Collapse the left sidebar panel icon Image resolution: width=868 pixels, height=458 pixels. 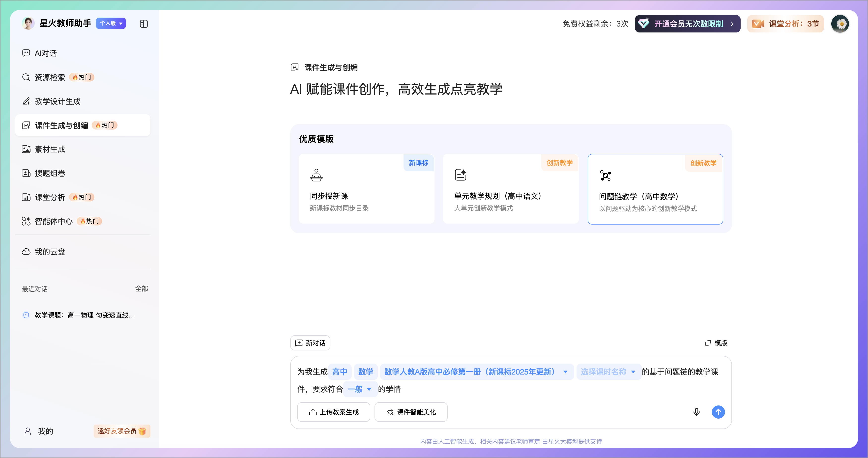pos(144,24)
